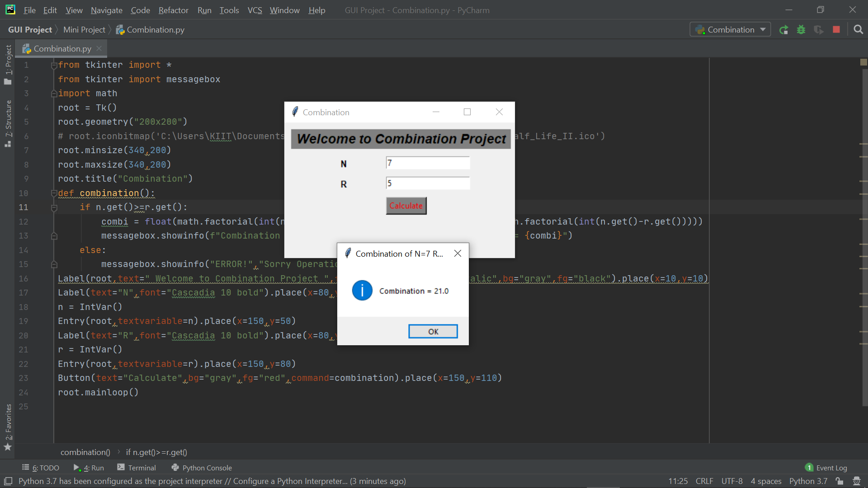Start debugging with the bug icon

click(x=801, y=30)
